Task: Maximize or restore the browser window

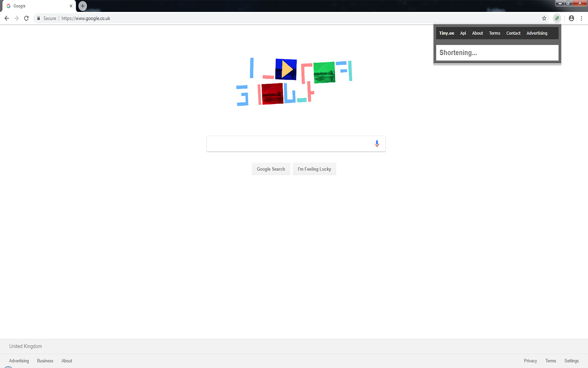Action: click(x=569, y=3)
